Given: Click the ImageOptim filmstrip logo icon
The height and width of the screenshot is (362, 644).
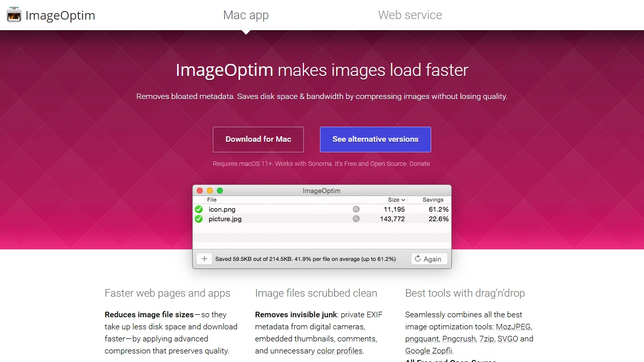Looking at the screenshot, I should click(14, 15).
